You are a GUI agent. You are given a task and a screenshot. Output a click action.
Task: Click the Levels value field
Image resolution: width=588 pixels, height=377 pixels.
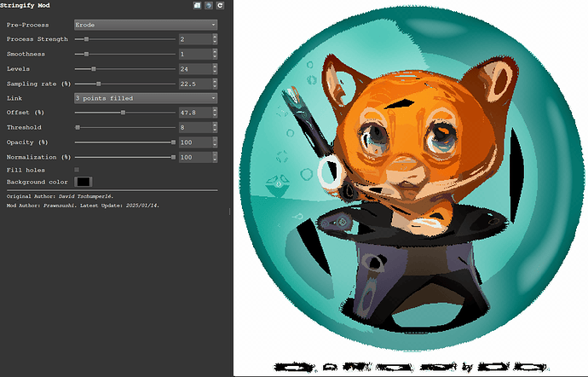(x=193, y=68)
